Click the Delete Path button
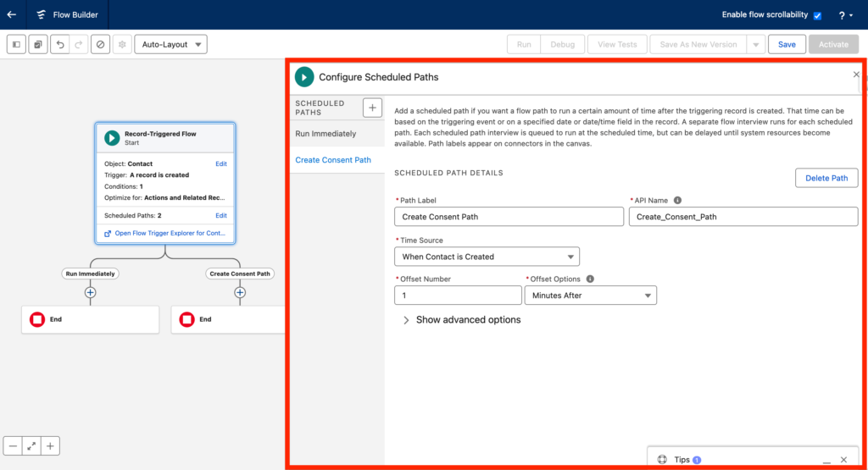Image resolution: width=868 pixels, height=470 pixels. pyautogui.click(x=826, y=178)
